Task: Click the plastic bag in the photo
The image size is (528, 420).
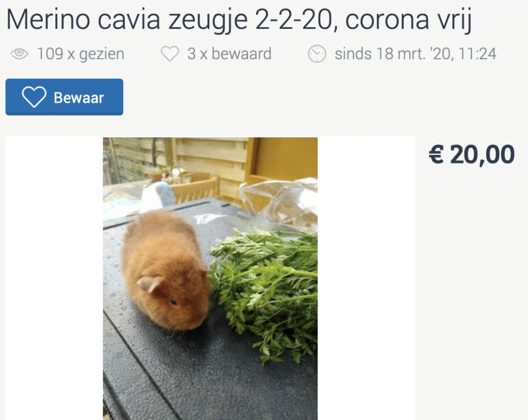Action: 279,202
